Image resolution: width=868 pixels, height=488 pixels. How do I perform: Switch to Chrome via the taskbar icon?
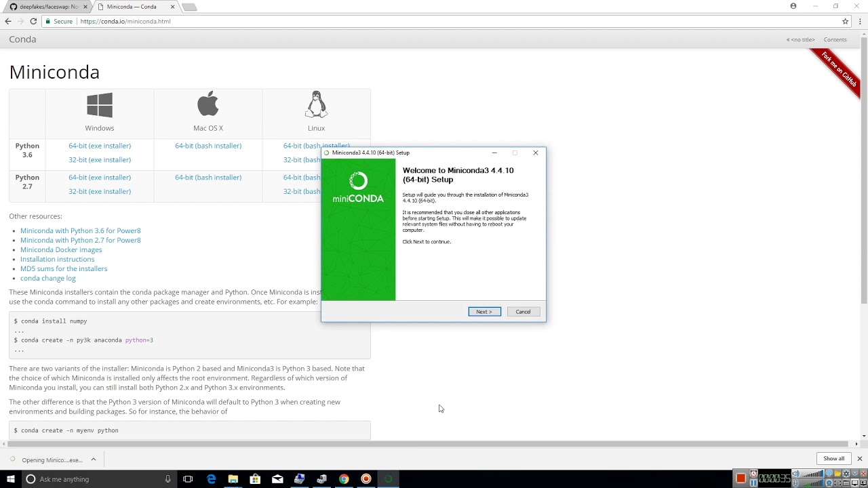(344, 479)
